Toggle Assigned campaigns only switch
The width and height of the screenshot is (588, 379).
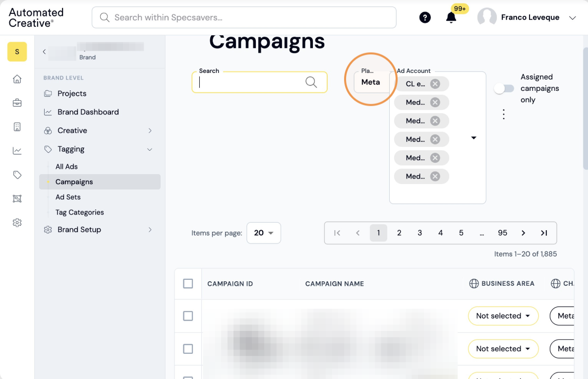504,89
